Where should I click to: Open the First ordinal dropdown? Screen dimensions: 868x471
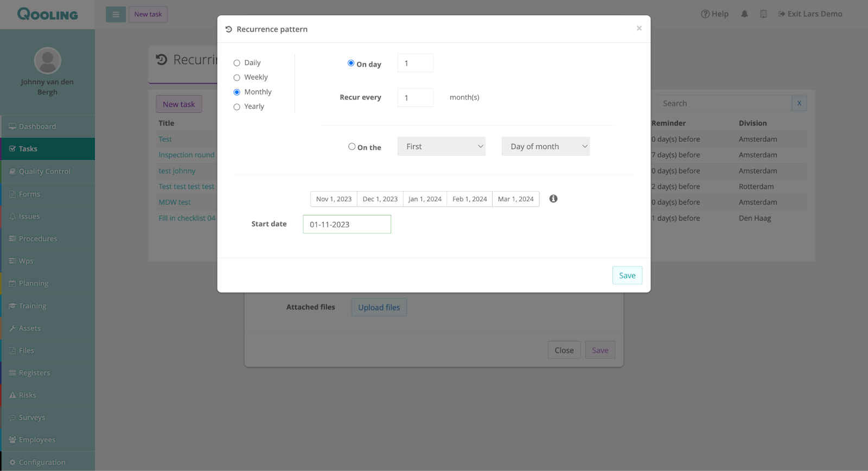(442, 147)
